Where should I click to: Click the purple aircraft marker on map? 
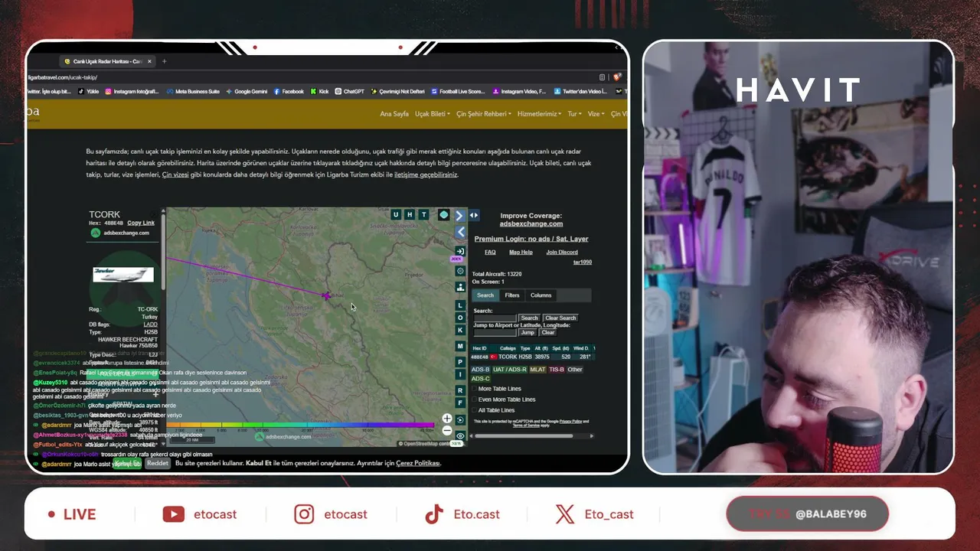pyautogui.click(x=326, y=295)
